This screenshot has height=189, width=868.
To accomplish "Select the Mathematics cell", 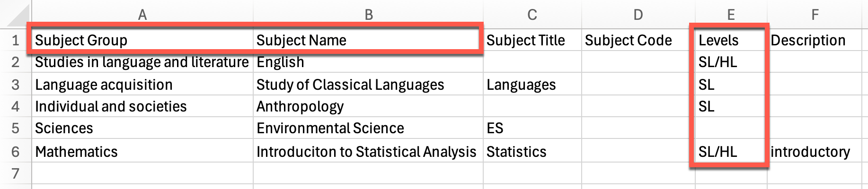I will [x=142, y=151].
